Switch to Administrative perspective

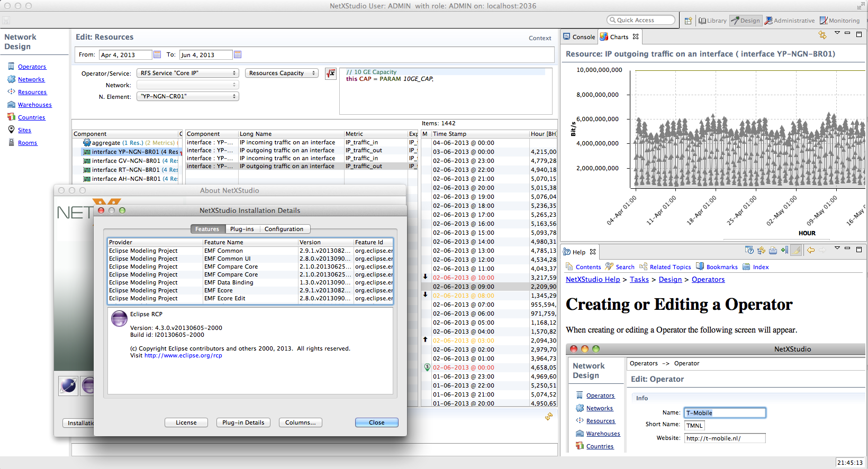790,21
